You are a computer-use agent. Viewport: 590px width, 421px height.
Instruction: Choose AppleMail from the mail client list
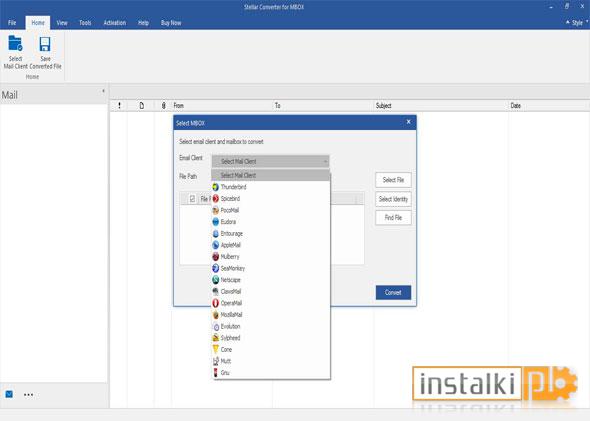pyautogui.click(x=271, y=245)
